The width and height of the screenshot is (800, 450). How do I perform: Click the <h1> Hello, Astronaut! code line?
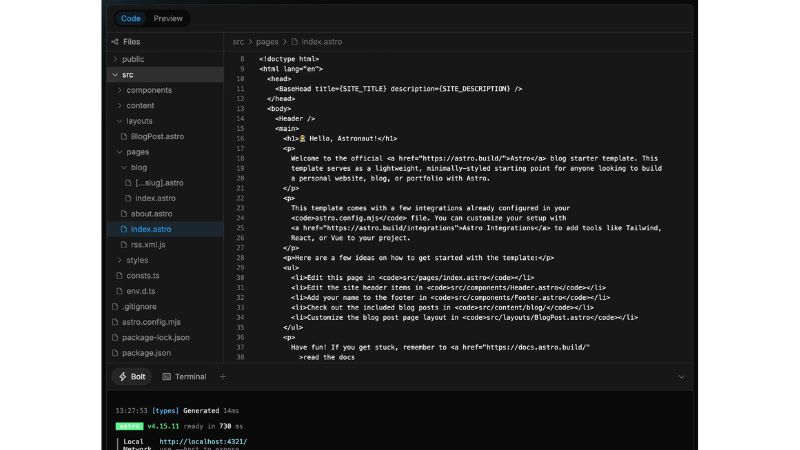tap(340, 138)
